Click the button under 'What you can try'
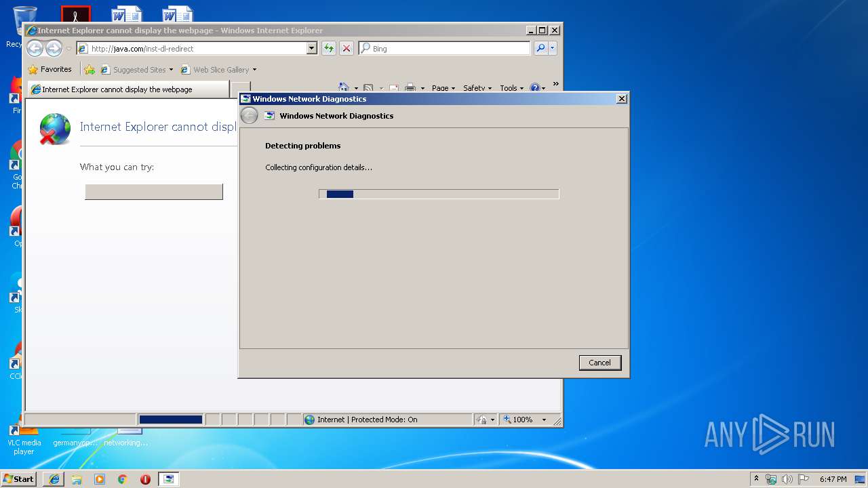The width and height of the screenshot is (868, 488). pos(154,192)
